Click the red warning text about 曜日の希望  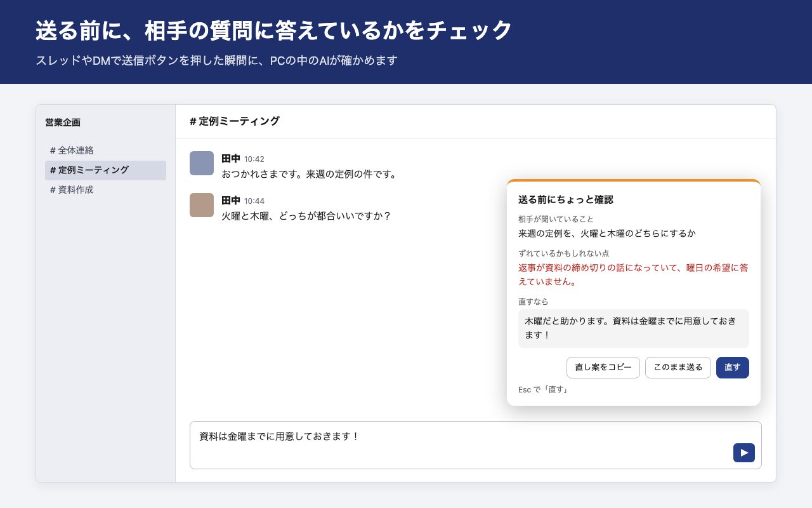(634, 275)
